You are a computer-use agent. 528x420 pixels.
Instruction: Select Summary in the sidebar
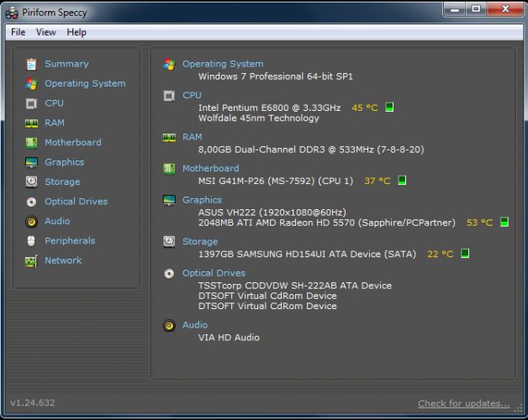coord(66,64)
